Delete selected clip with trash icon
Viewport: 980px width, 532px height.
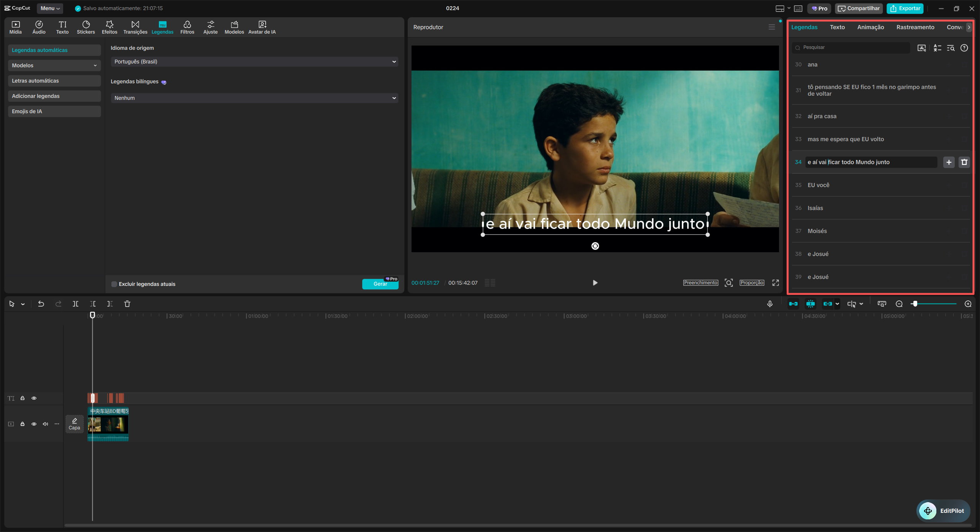pyautogui.click(x=127, y=304)
